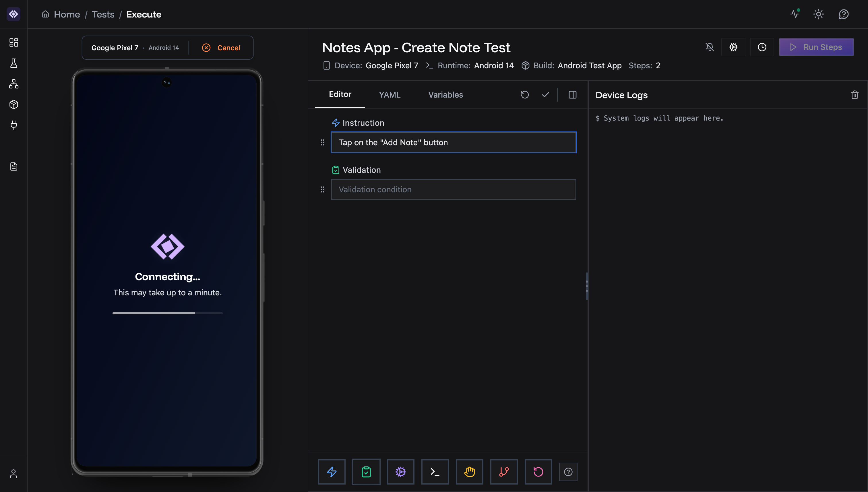Viewport: 868px width, 492px height.
Task: Click the Validation condition input field
Action: [x=453, y=189]
